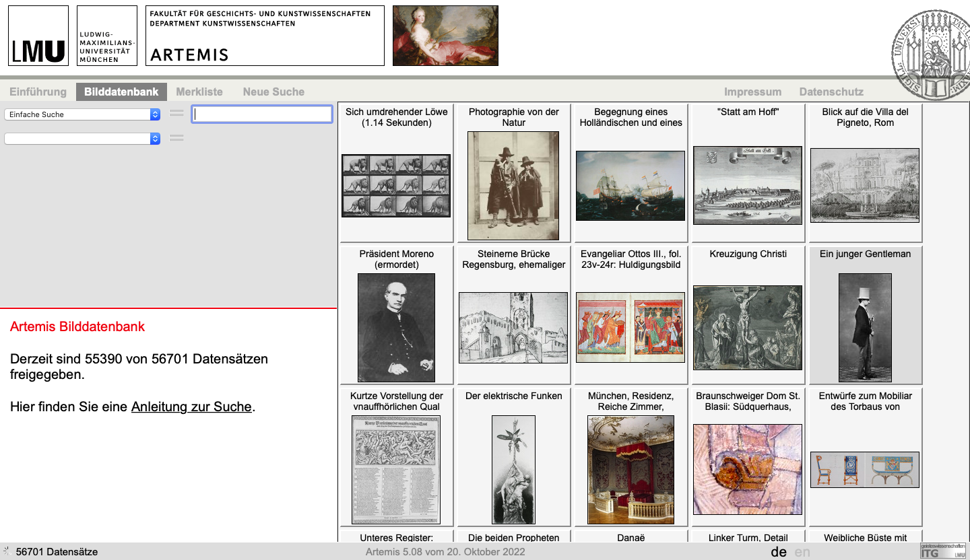Image resolution: width=970 pixels, height=560 pixels.
Task: Open the Merkliste tab
Action: pyautogui.click(x=199, y=92)
